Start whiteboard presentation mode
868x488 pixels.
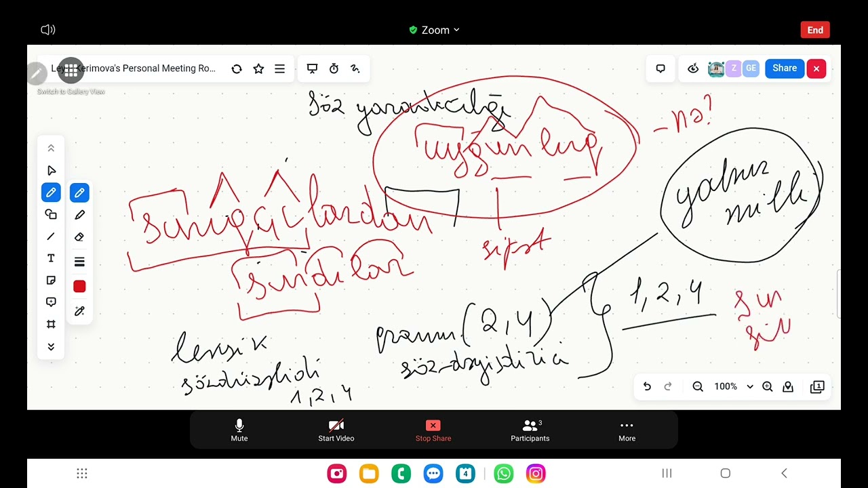click(312, 68)
